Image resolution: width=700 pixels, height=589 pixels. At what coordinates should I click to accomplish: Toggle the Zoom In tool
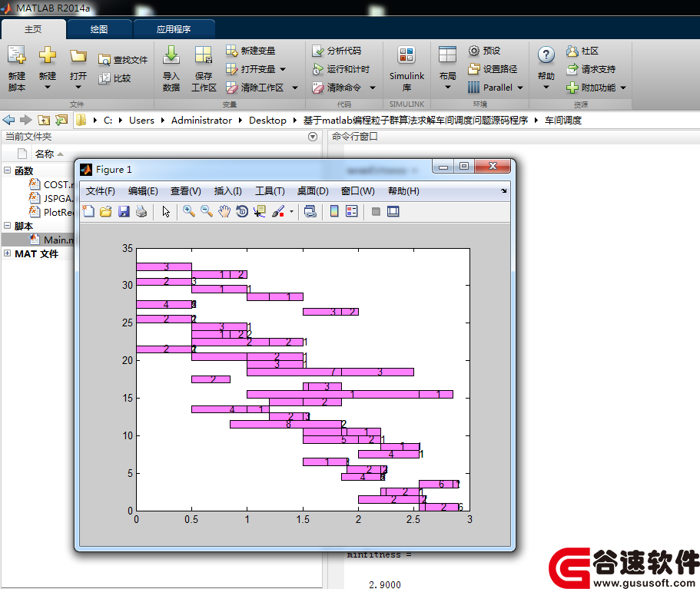click(189, 211)
